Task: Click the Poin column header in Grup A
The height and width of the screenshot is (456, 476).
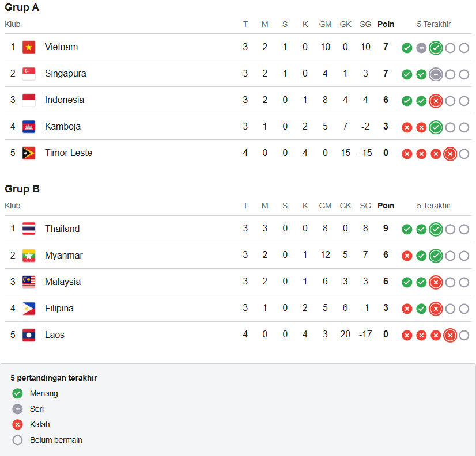Action: click(386, 24)
